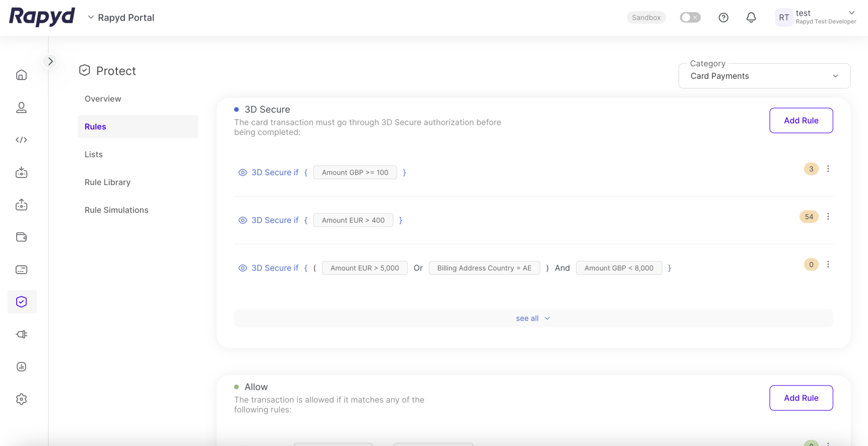Open the wallet icon in sidebar
The width and height of the screenshot is (868, 446).
tap(21, 237)
